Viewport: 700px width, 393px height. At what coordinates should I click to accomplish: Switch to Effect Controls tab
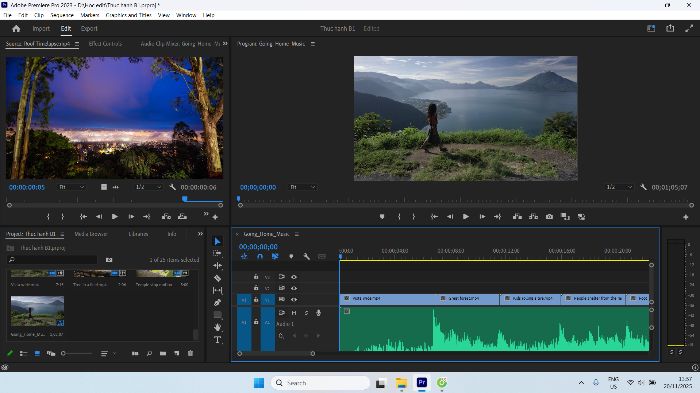coord(105,44)
